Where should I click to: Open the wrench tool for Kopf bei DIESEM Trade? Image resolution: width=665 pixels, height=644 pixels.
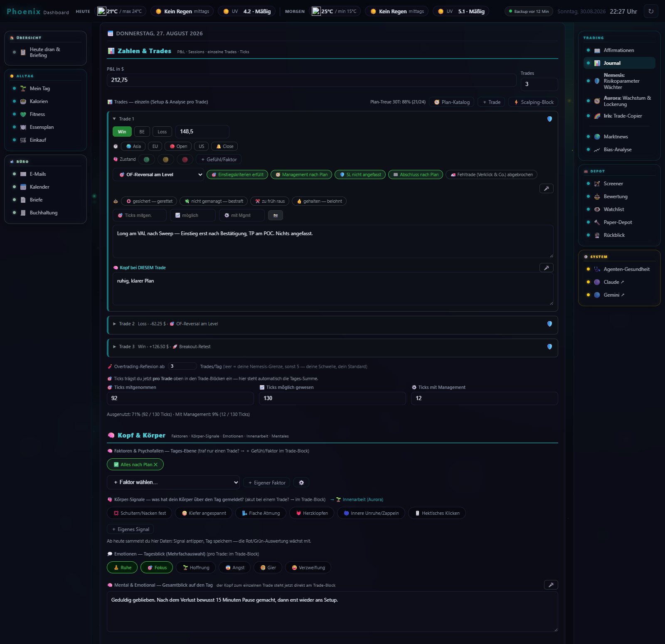coord(546,268)
